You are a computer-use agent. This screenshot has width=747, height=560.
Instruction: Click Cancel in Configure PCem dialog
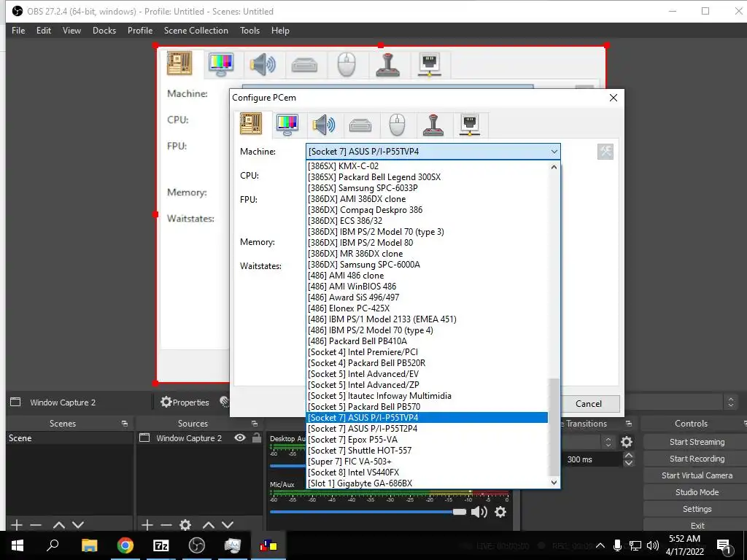[x=589, y=404]
